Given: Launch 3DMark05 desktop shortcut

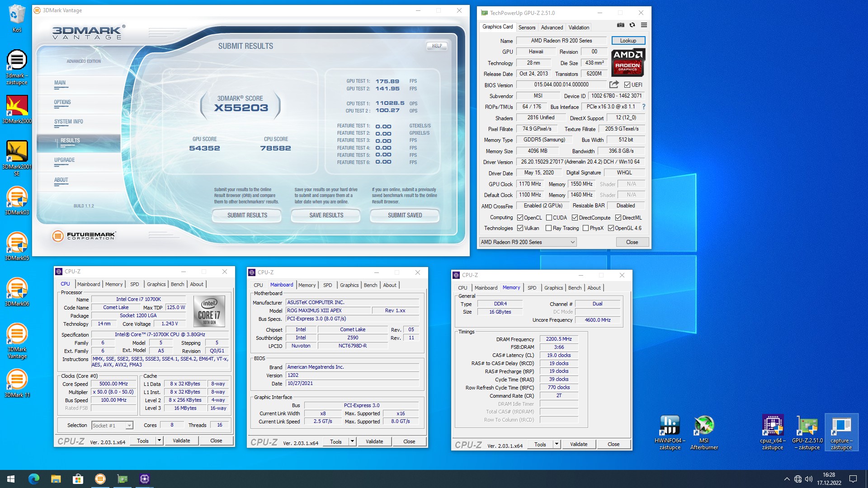Looking at the screenshot, I should [17, 246].
